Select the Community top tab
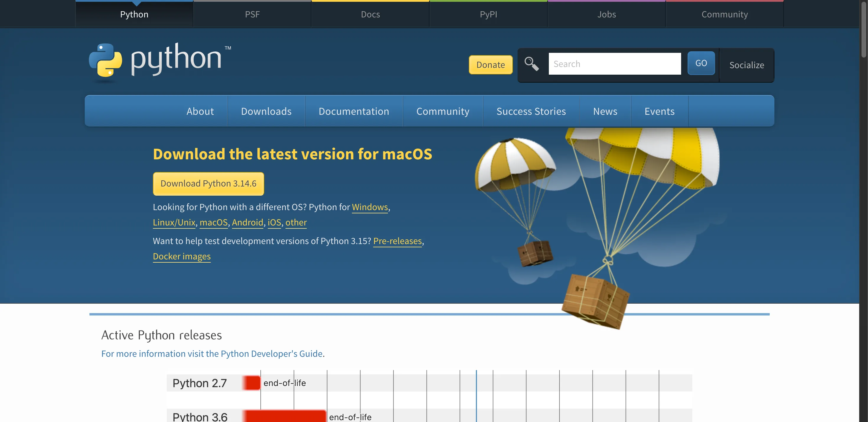868x422 pixels. (x=725, y=14)
